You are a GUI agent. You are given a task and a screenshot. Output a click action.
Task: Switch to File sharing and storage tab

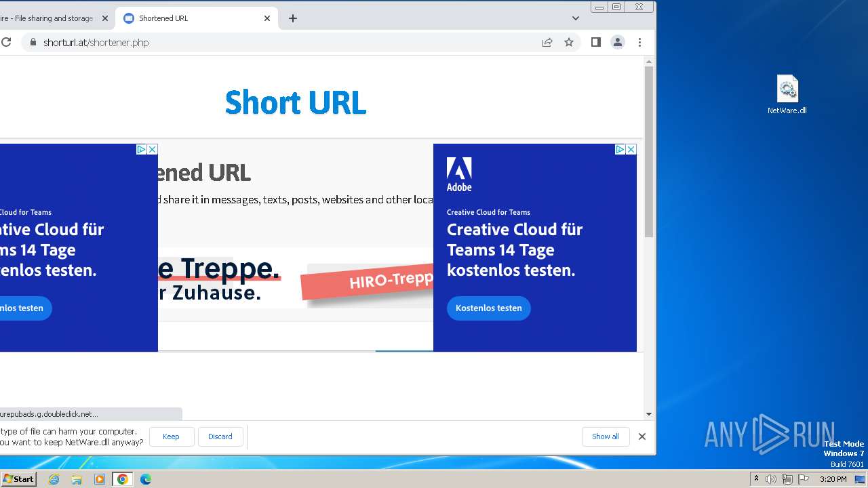point(53,18)
